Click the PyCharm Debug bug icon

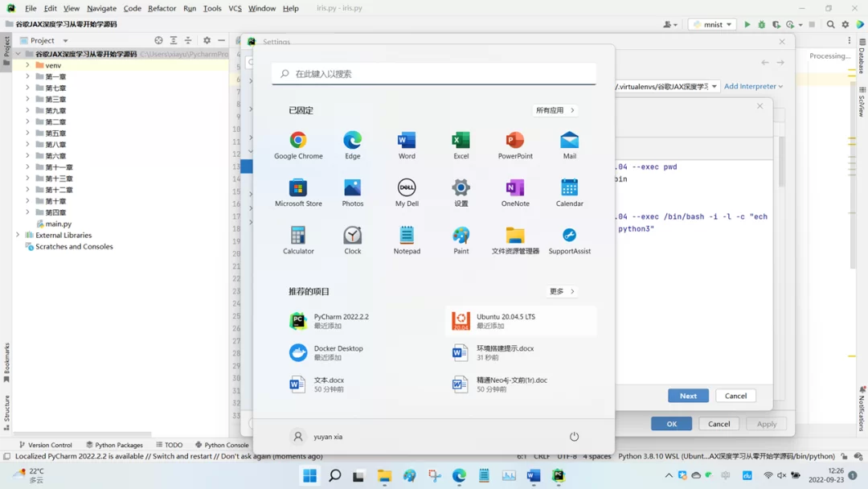[x=762, y=24]
